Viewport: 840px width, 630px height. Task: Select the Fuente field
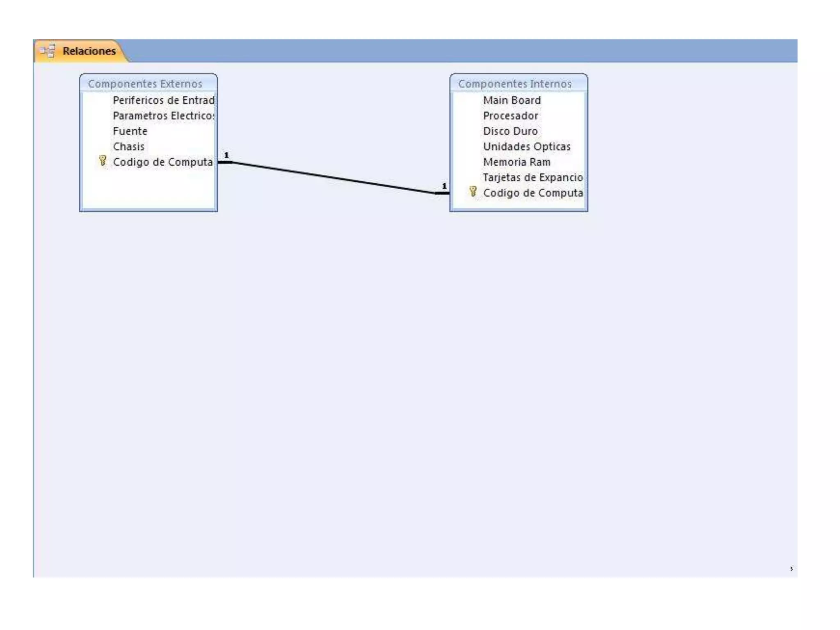click(130, 131)
